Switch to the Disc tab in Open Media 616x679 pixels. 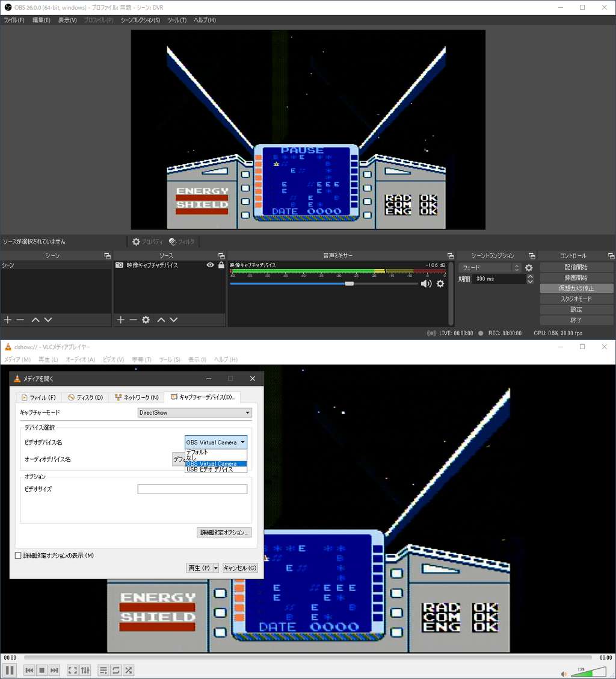(85, 397)
